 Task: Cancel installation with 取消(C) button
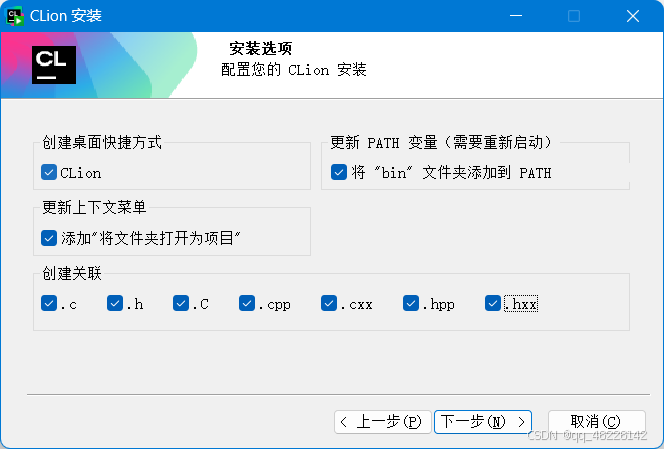point(597,422)
